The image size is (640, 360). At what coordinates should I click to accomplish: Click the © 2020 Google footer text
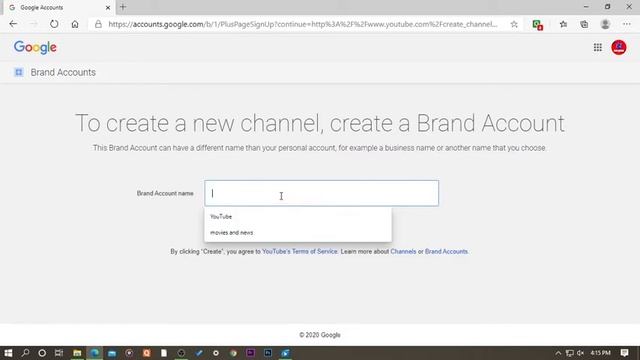(x=320, y=335)
